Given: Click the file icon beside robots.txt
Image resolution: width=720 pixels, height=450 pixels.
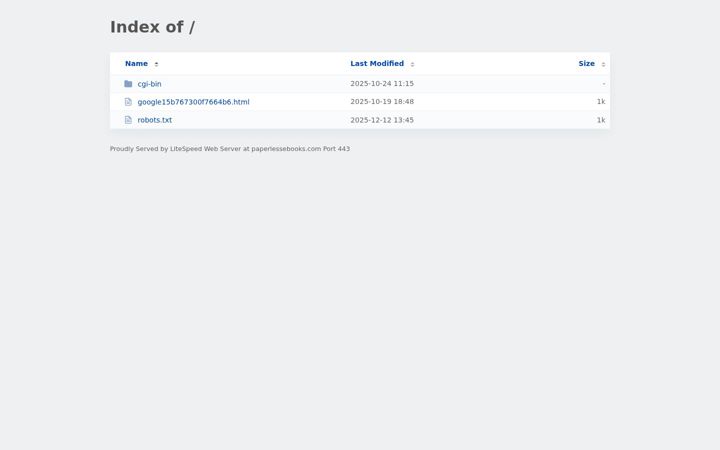Looking at the screenshot, I should point(128,120).
